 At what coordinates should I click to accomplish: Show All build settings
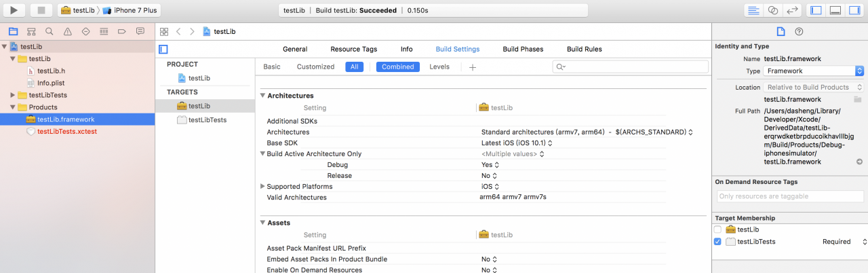tap(354, 67)
